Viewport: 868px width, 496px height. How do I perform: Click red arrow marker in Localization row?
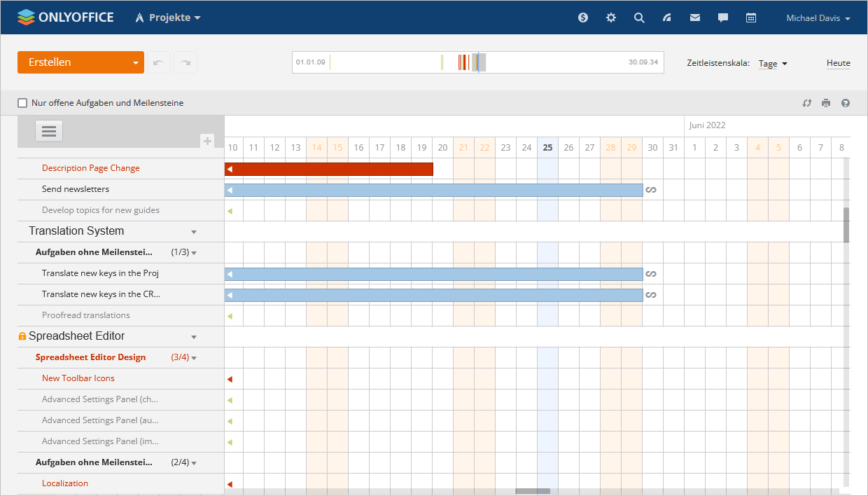pyautogui.click(x=230, y=484)
